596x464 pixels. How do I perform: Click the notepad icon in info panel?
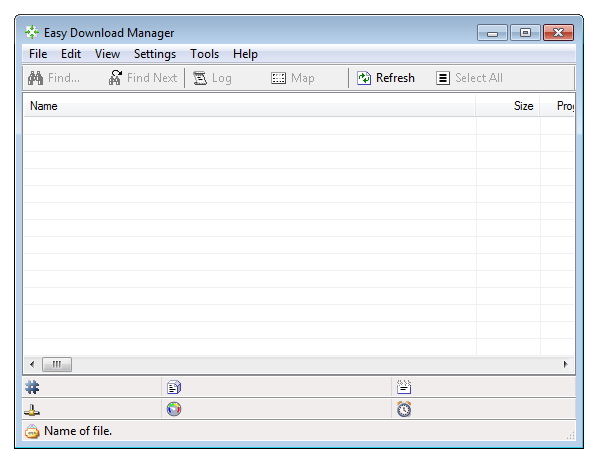tap(404, 387)
